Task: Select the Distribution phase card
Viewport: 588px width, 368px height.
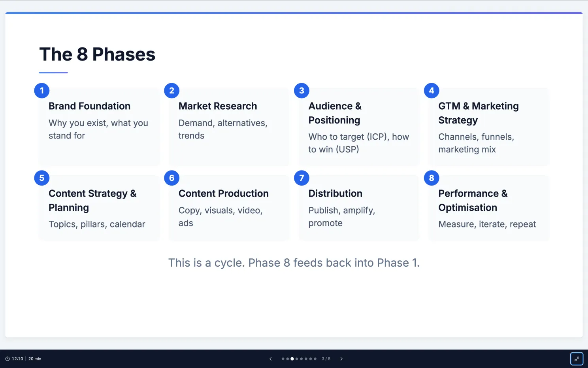Action: point(359,208)
